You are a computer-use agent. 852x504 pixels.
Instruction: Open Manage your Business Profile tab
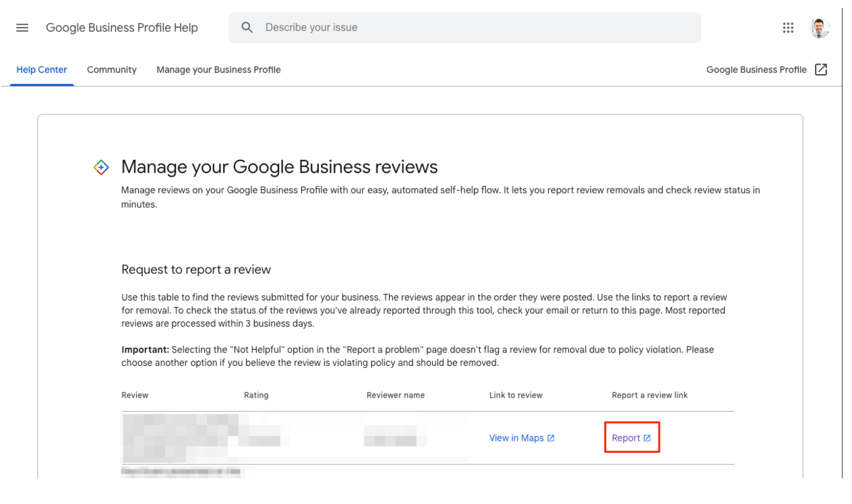point(218,69)
